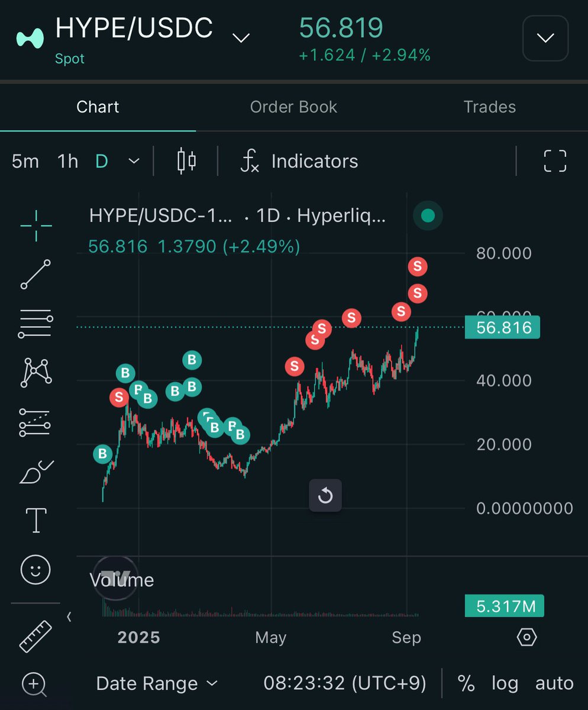Click the +1.624 / +2.94% change text
This screenshot has height=710, width=588.
(x=364, y=56)
